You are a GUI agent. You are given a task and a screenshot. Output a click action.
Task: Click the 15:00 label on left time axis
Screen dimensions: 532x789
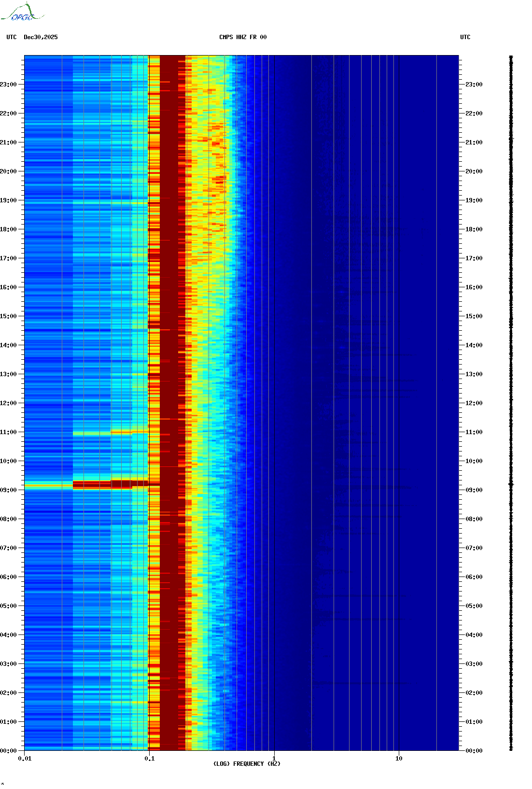8,316
